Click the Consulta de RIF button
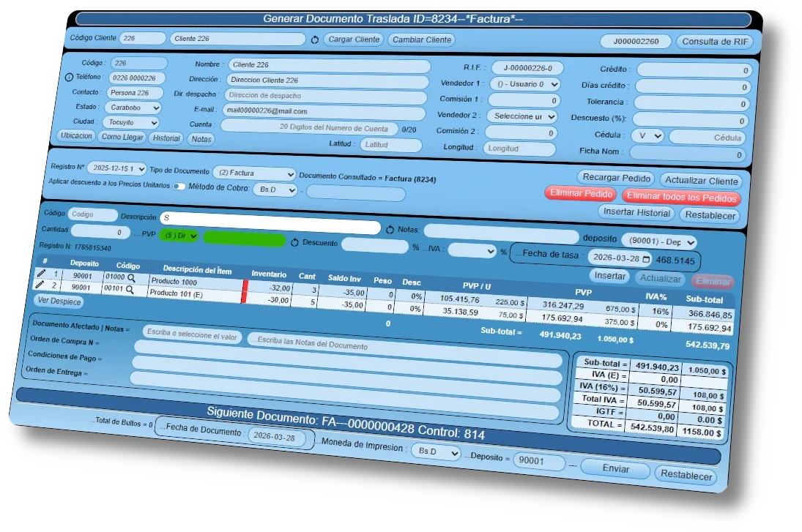Viewport: 802px width, 532px height. point(713,42)
